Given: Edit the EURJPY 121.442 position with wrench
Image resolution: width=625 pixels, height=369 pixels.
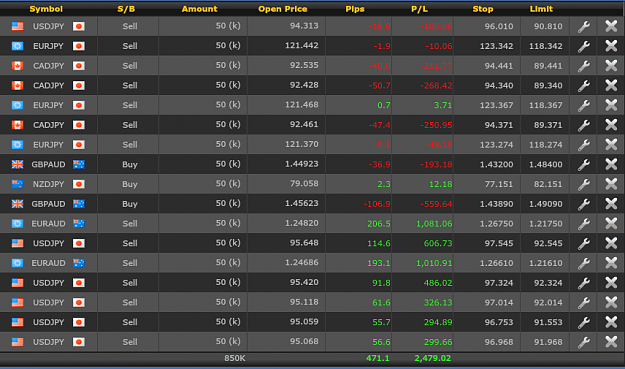Looking at the screenshot, I should point(584,46).
